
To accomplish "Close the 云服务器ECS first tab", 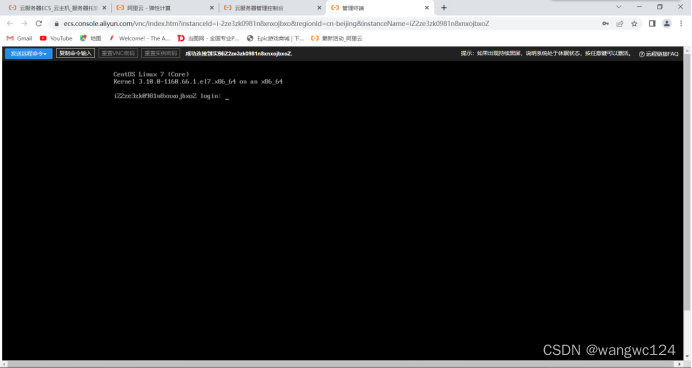I will [x=104, y=8].
